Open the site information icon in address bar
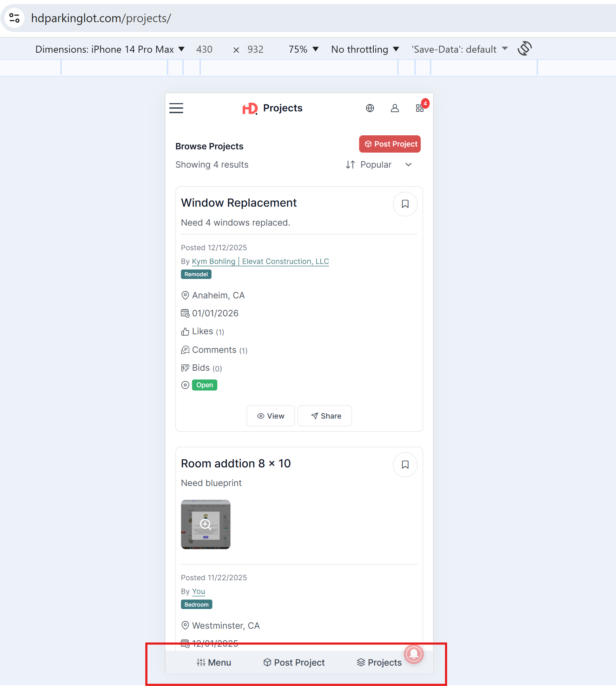 pos(14,18)
